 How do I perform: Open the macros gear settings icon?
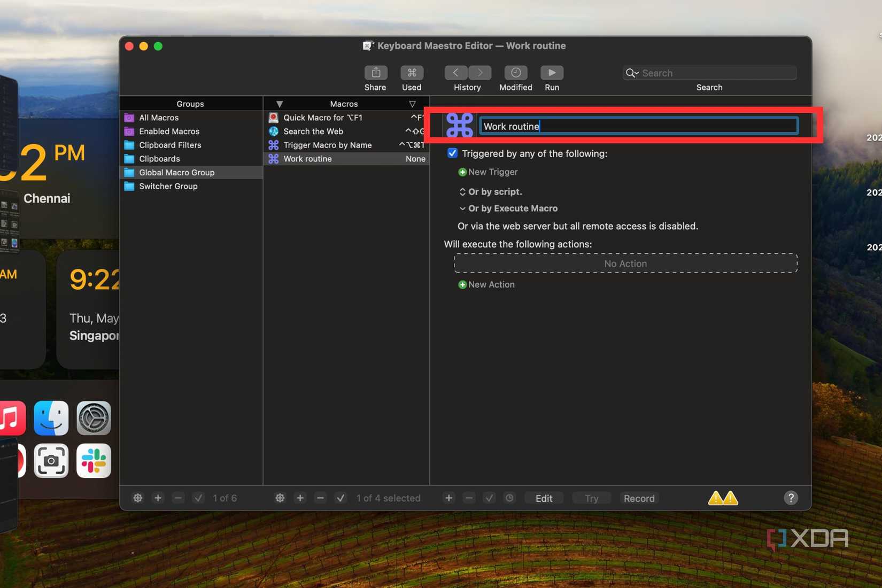280,498
